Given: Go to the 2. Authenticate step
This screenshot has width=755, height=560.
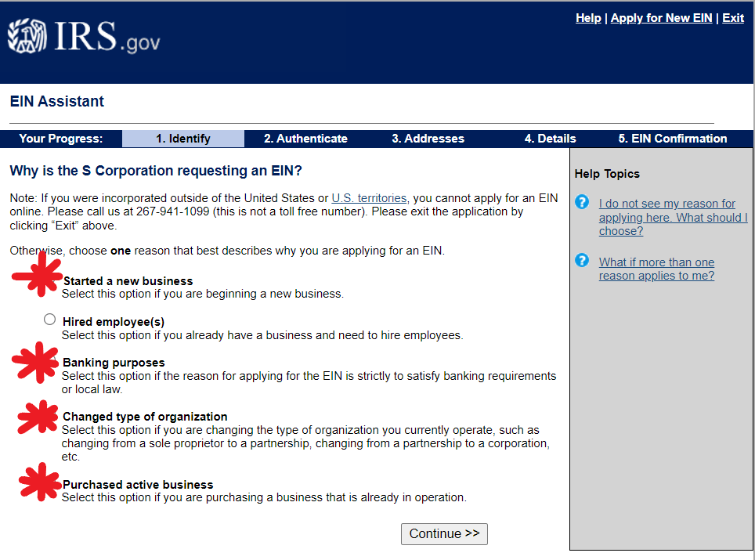Looking at the screenshot, I should [305, 139].
